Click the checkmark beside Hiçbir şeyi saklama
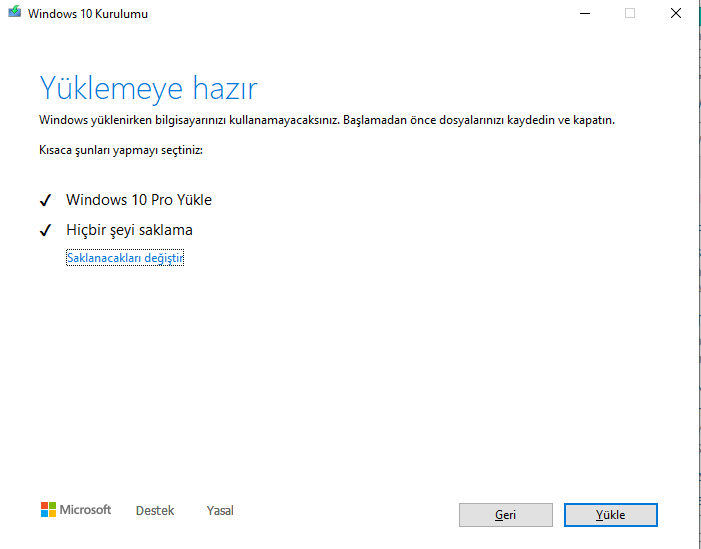Viewport: 701px width, 549px height. (x=46, y=230)
